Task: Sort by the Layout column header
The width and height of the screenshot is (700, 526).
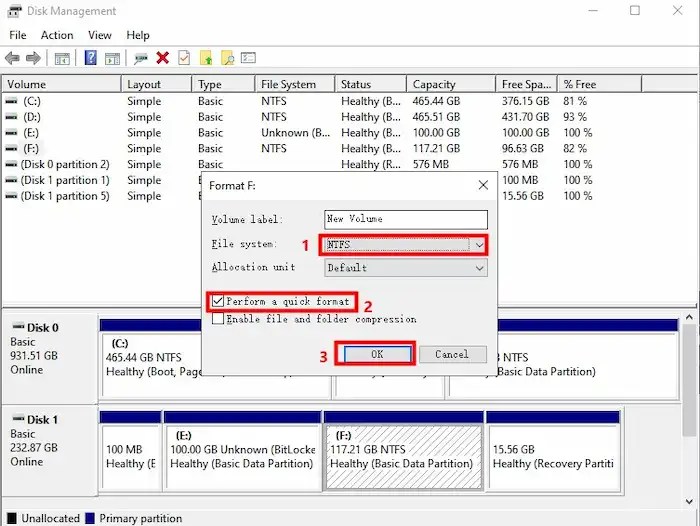Action: pos(157,84)
